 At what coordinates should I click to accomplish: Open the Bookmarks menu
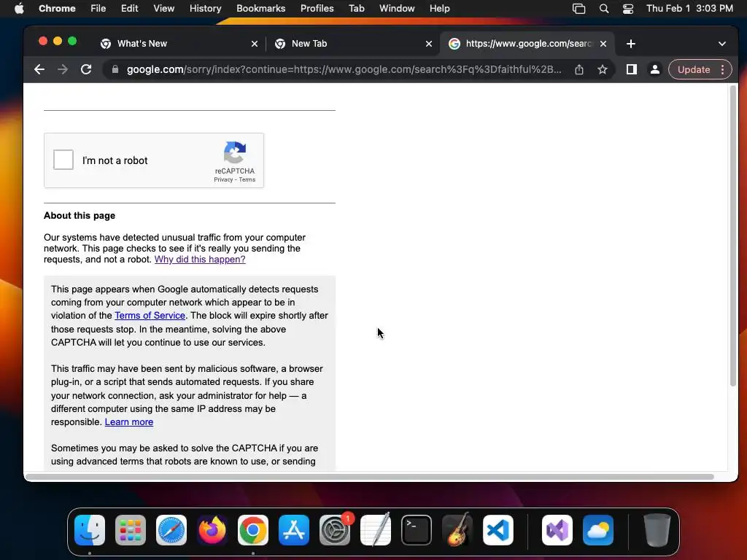260,8
